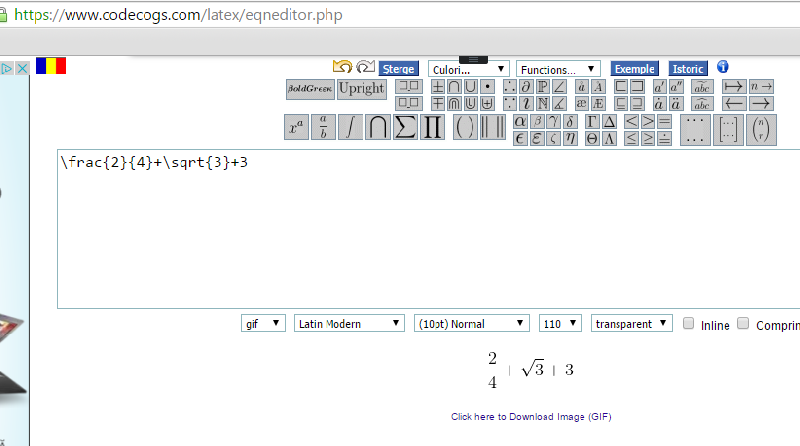Open the Latin Modern font dropdown
800x446 pixels.
point(349,324)
